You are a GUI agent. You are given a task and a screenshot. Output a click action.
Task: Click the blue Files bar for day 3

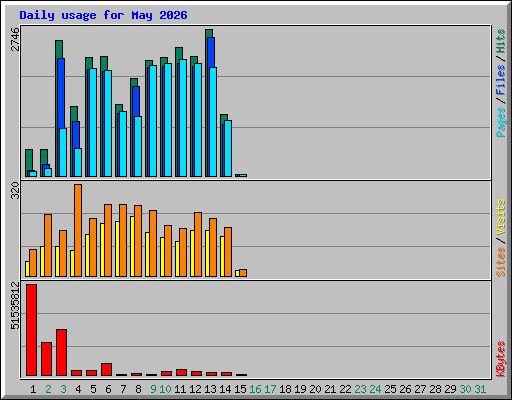coord(61,93)
